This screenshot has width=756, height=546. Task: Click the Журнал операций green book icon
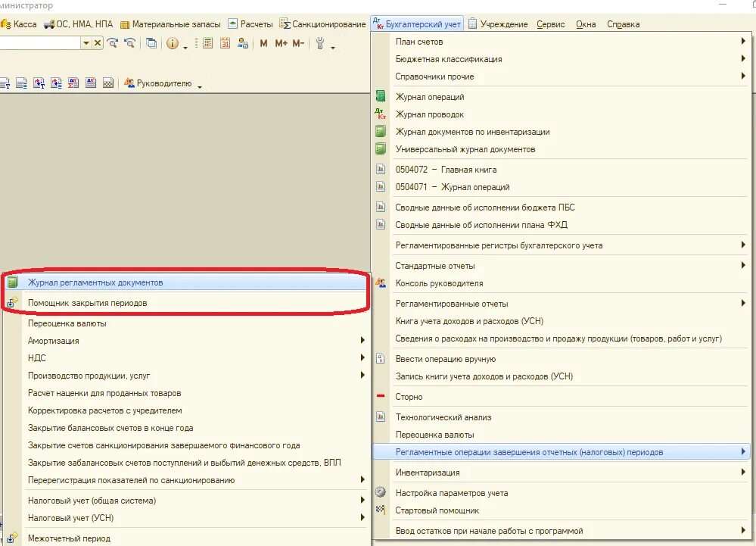click(x=381, y=96)
